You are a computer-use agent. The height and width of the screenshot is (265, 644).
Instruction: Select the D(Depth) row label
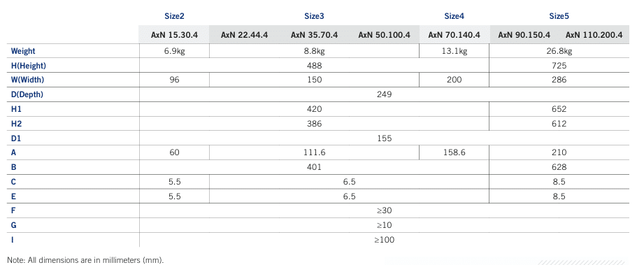(x=27, y=94)
